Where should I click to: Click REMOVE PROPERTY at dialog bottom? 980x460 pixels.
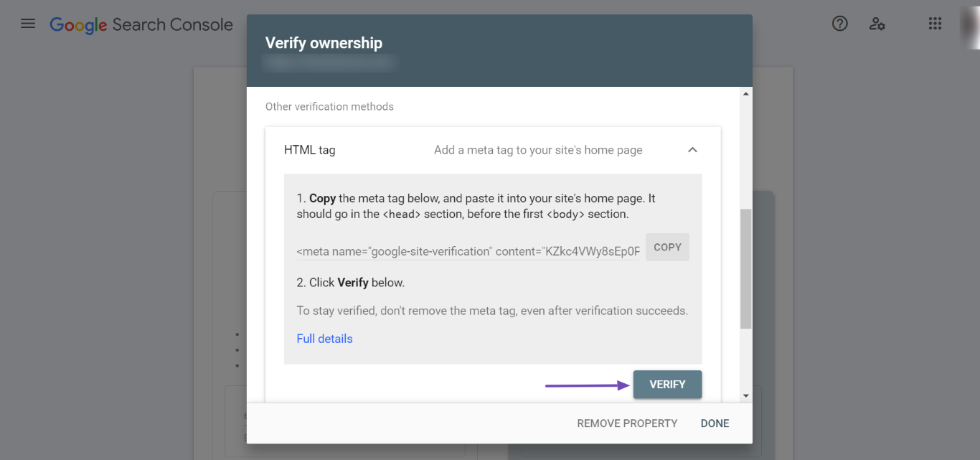626,423
